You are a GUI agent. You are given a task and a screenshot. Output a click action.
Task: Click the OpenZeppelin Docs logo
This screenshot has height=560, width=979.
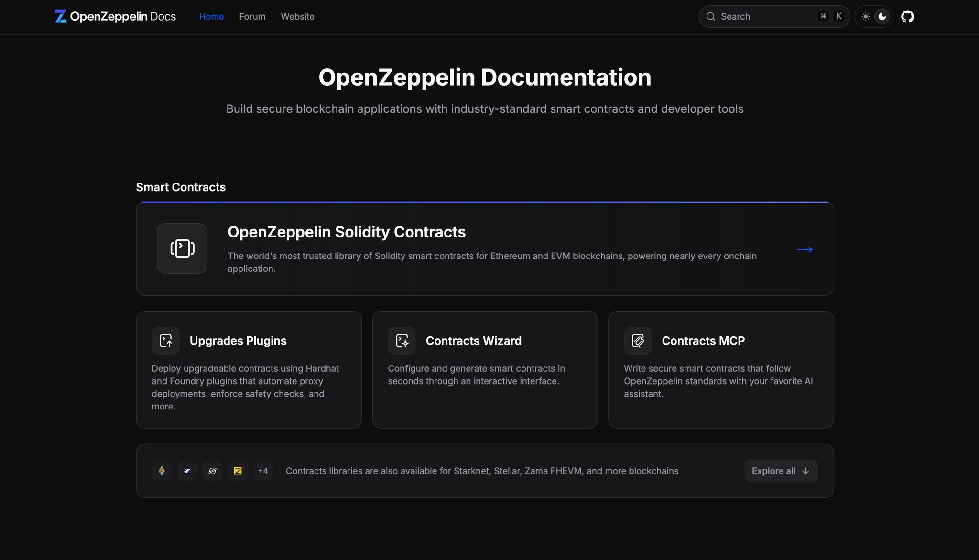(115, 16)
